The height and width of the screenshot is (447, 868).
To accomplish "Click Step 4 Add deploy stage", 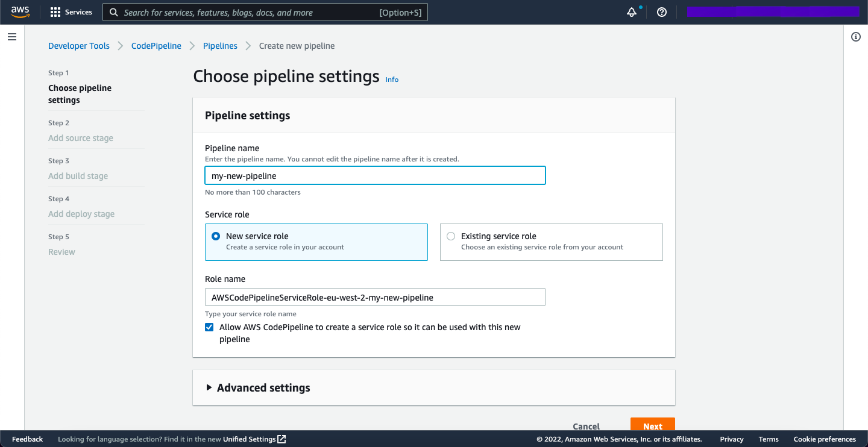I will coord(81,214).
